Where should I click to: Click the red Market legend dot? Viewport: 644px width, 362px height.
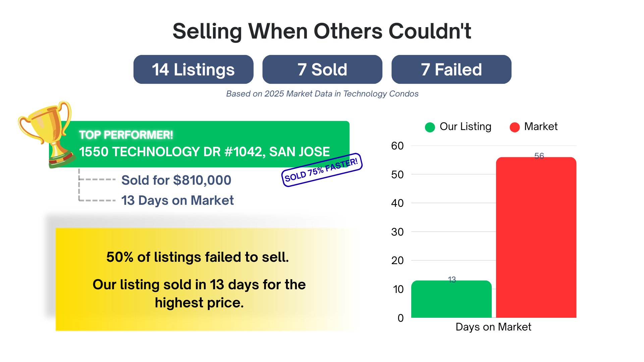tap(515, 127)
